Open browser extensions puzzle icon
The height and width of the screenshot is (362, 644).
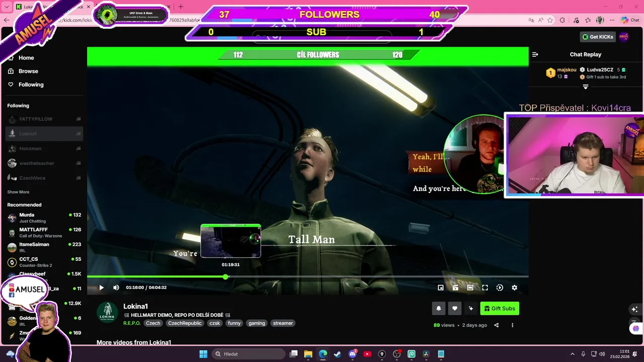562,20
